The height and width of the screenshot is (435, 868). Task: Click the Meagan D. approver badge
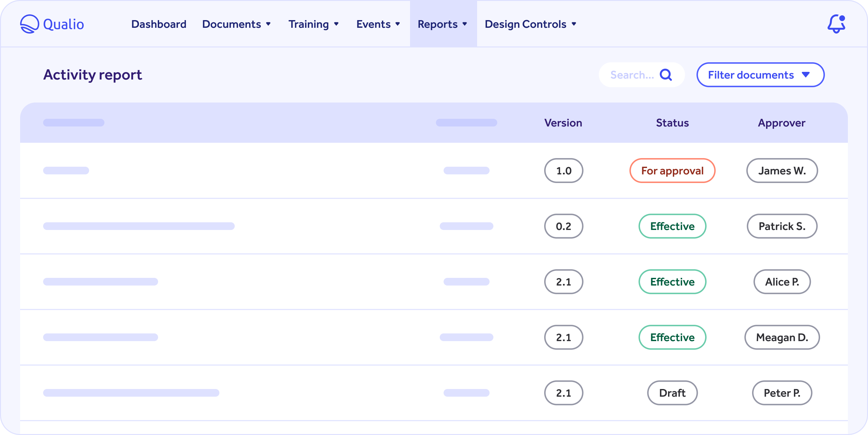point(782,337)
